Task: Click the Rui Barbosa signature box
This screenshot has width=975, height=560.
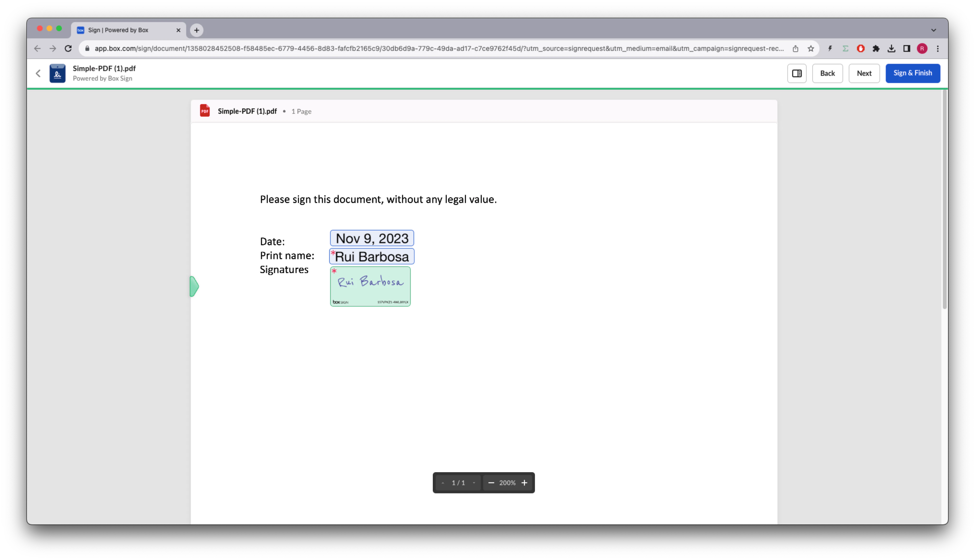Action: 370,286
